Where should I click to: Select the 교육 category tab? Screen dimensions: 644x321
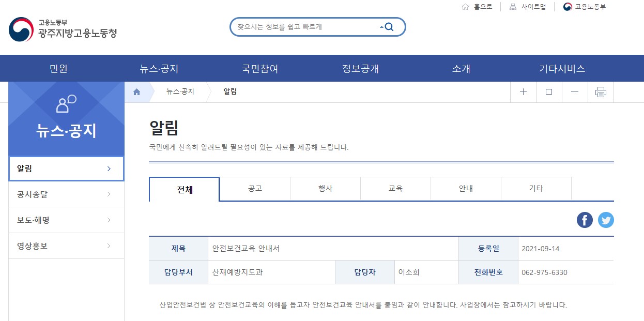coord(395,189)
